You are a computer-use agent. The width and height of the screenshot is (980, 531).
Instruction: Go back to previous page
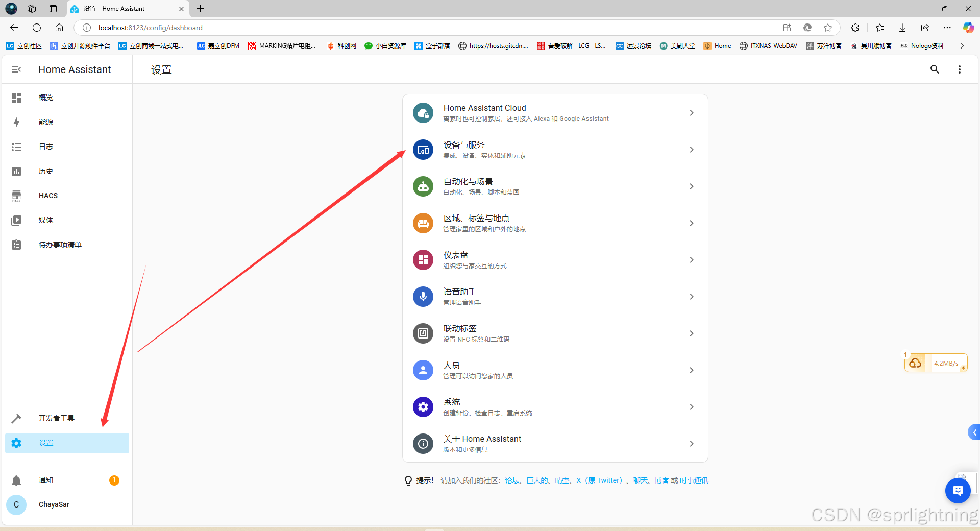point(14,28)
